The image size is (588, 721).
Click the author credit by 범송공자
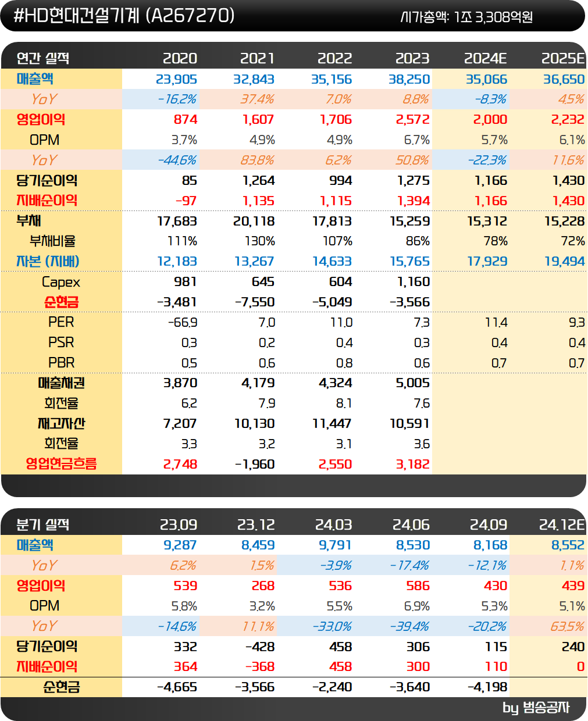[x=536, y=708]
